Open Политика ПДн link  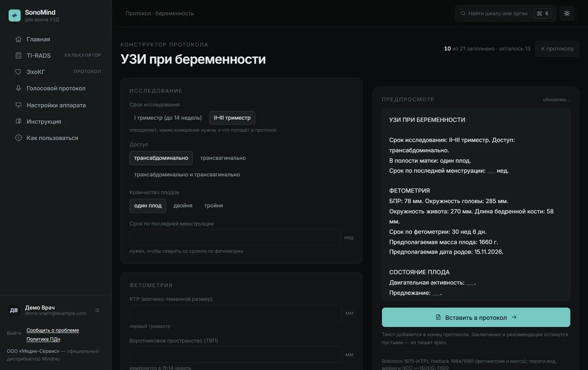pyautogui.click(x=43, y=339)
